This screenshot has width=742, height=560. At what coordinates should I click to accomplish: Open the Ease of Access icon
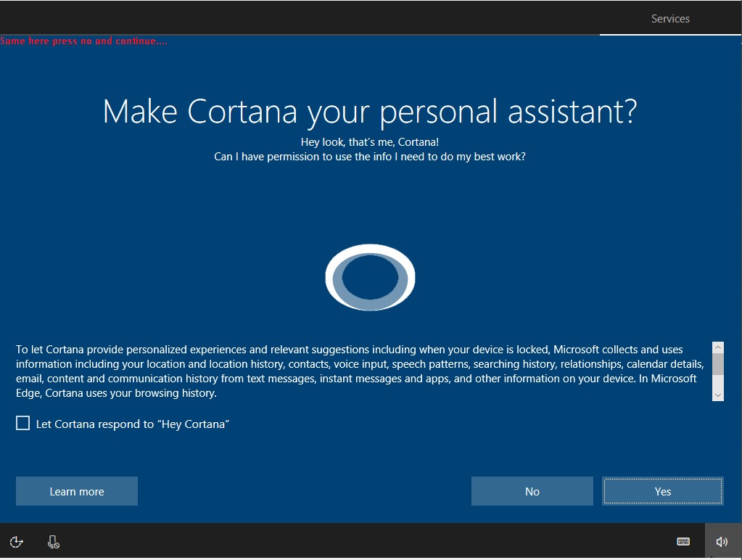click(17, 542)
